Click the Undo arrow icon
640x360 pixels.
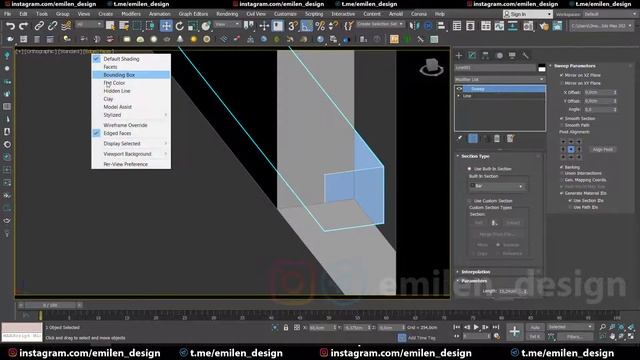tap(10, 26)
